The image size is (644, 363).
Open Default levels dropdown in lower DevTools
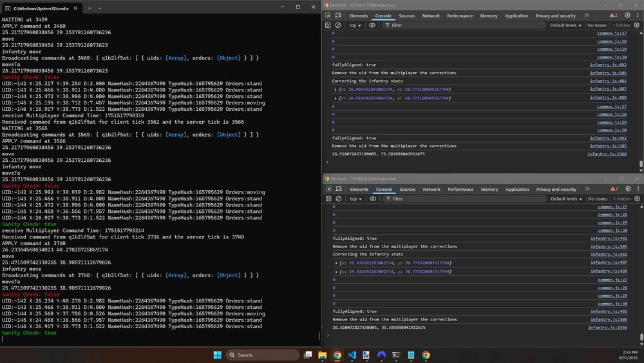(x=566, y=199)
